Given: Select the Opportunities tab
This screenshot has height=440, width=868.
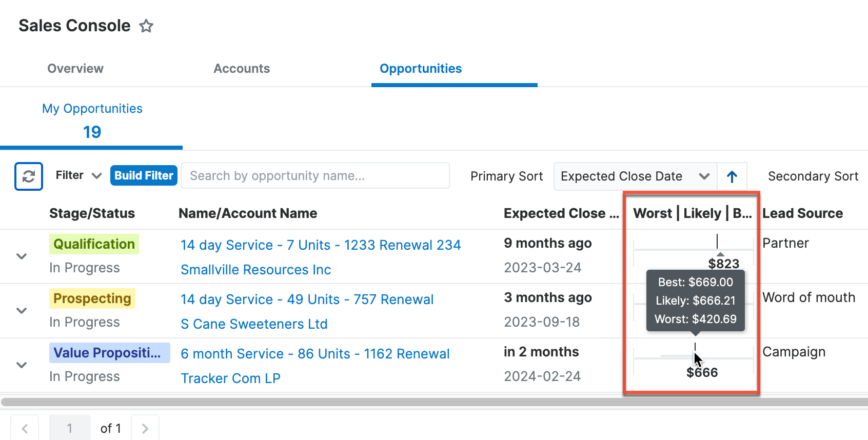Looking at the screenshot, I should [421, 69].
